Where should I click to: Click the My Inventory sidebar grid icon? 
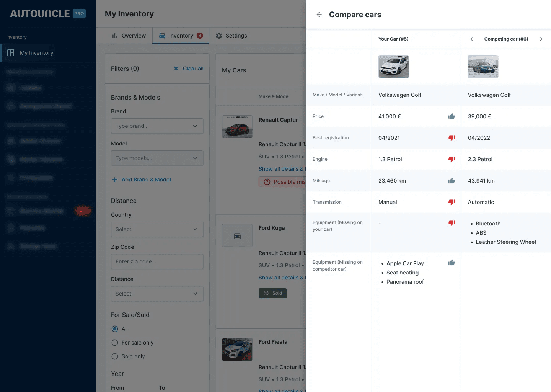[x=11, y=53]
